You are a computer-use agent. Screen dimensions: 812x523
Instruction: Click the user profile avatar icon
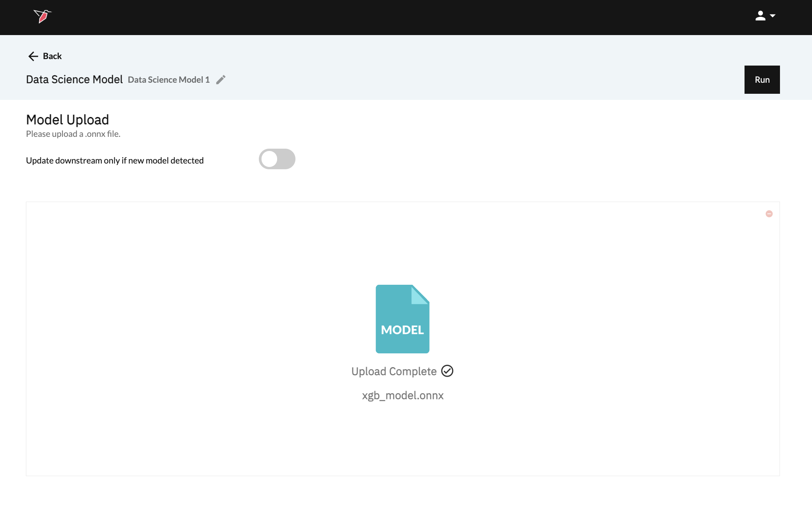coord(760,16)
